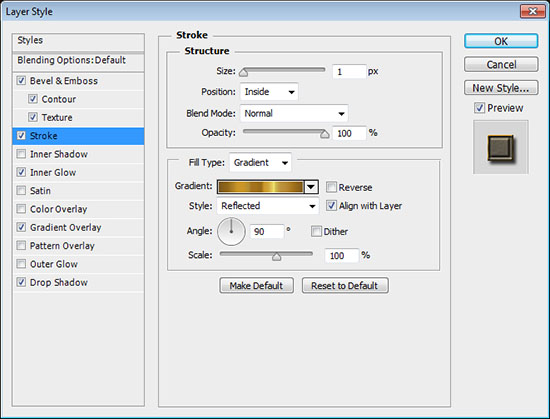Screen dimensions: 550x419
Task: Toggle the Drop Shadow checkbox
Action: coord(21,282)
